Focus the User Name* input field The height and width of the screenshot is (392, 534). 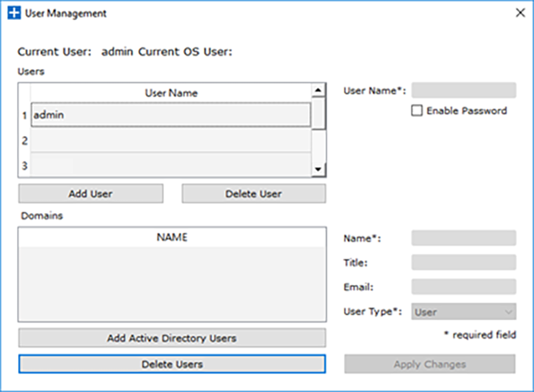click(463, 90)
